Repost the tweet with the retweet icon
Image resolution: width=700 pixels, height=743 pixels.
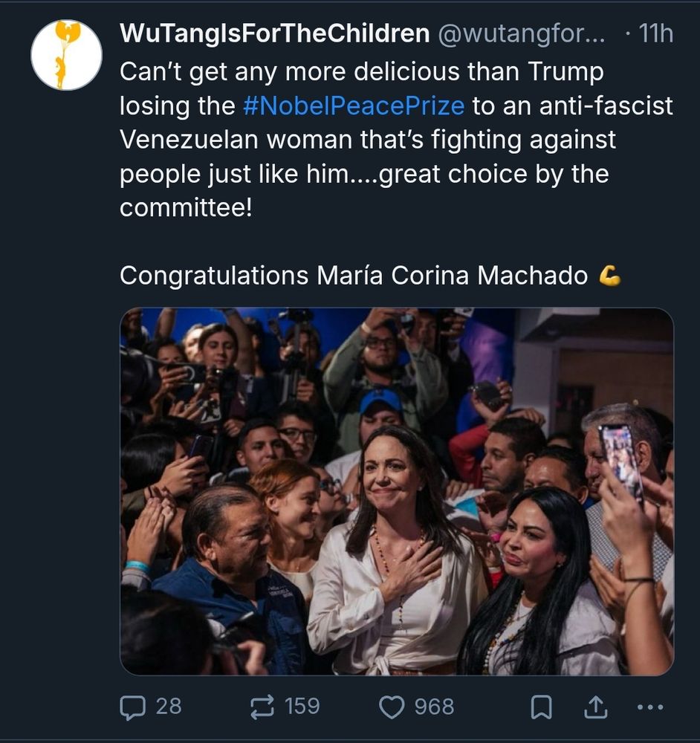point(262,707)
